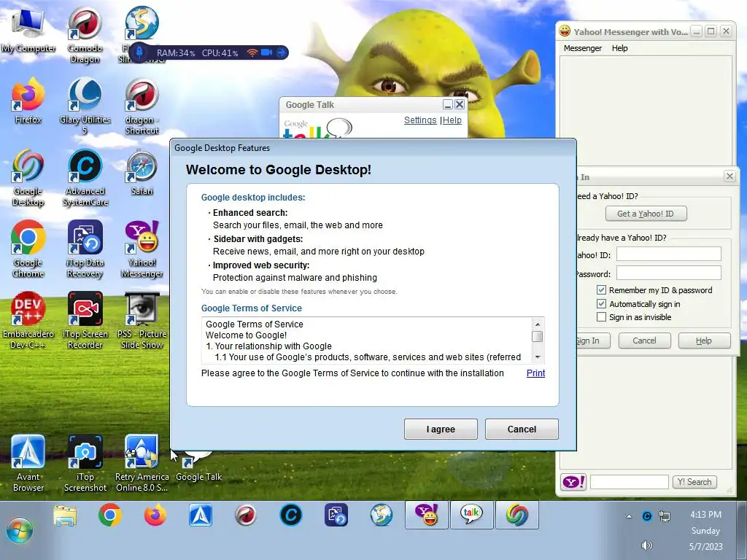Open Safari desktop shortcut
Screen dimensions: 747x560
[142, 172]
